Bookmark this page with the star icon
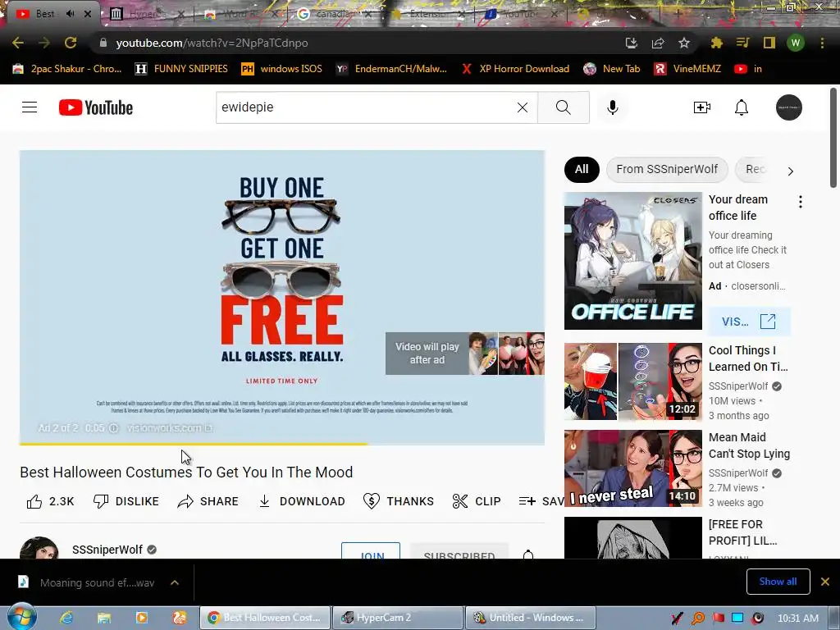 point(683,43)
